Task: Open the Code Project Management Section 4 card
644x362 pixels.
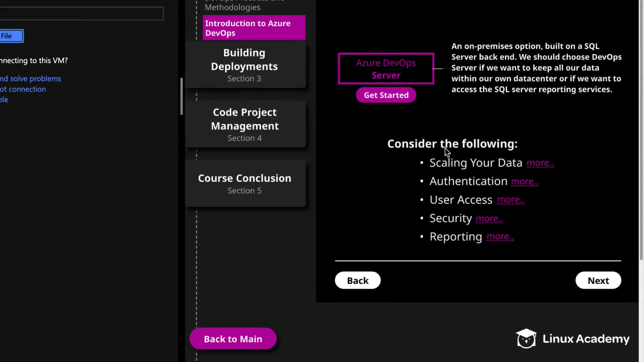Action: coord(245,124)
